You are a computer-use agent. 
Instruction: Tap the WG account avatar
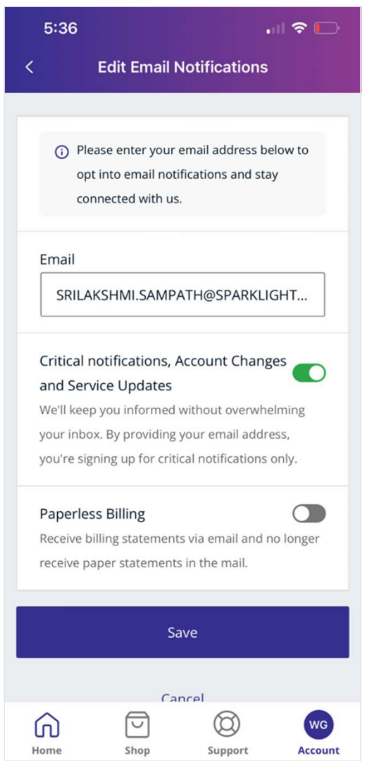318,725
